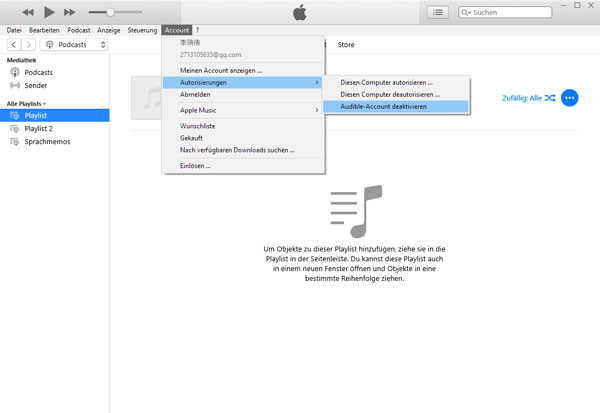The height and width of the screenshot is (413, 600).
Task: Skip forward with the fast-forward button
Action: point(69,12)
